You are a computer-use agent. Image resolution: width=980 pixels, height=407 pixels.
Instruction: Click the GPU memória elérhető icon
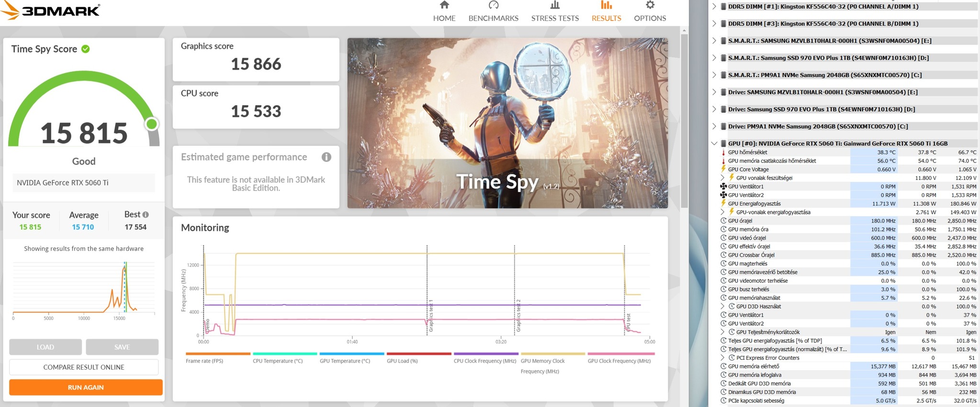point(723,366)
